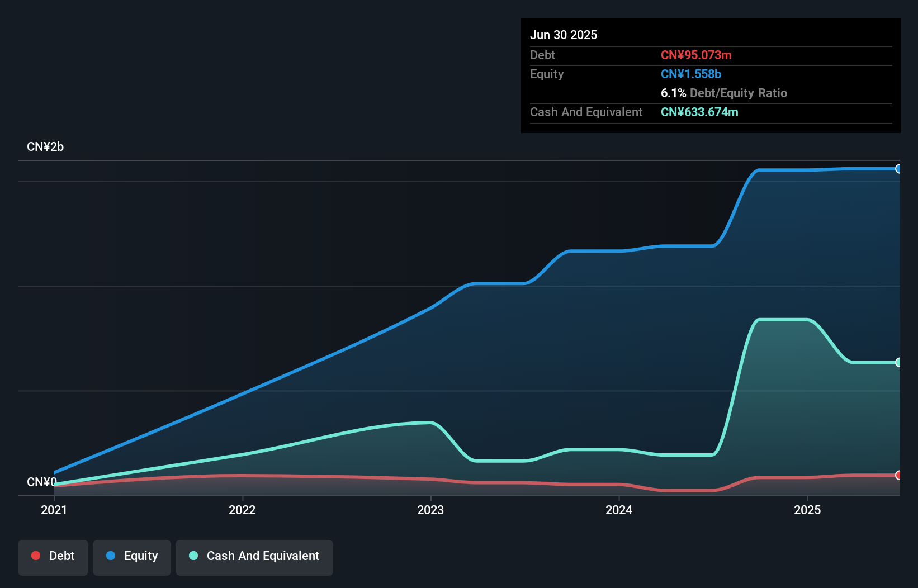918x588 pixels.
Task: Click the Debt value CN¥95.073m
Action: (696, 55)
